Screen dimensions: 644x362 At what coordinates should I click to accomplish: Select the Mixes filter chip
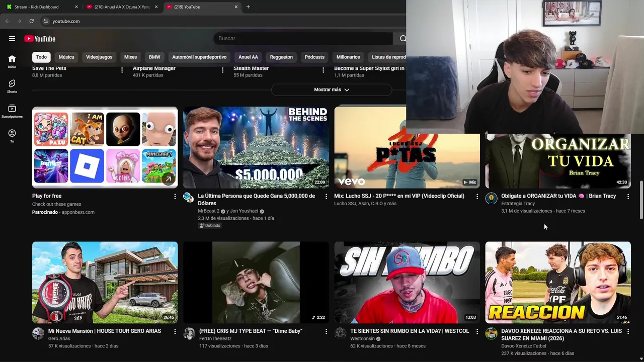pyautogui.click(x=130, y=57)
